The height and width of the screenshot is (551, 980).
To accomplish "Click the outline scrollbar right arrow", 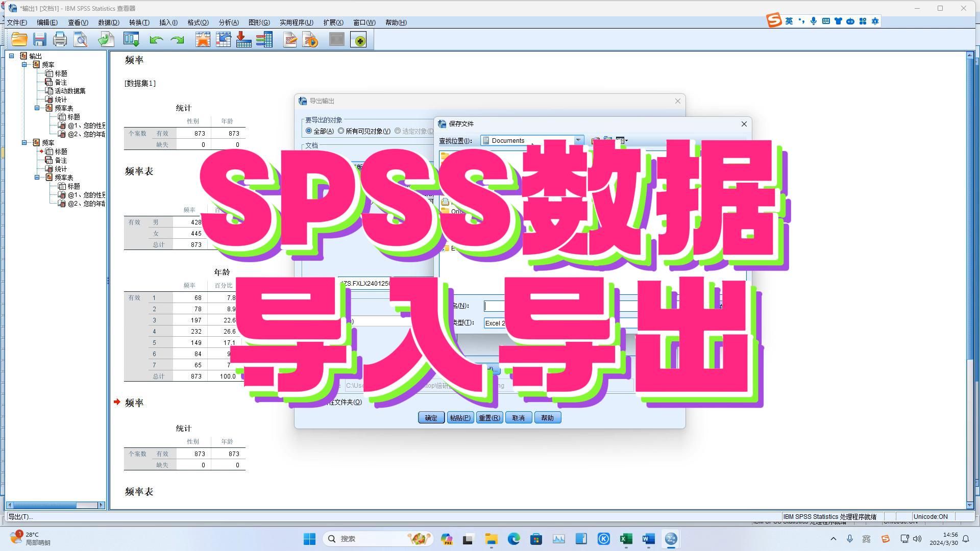I will tap(101, 505).
